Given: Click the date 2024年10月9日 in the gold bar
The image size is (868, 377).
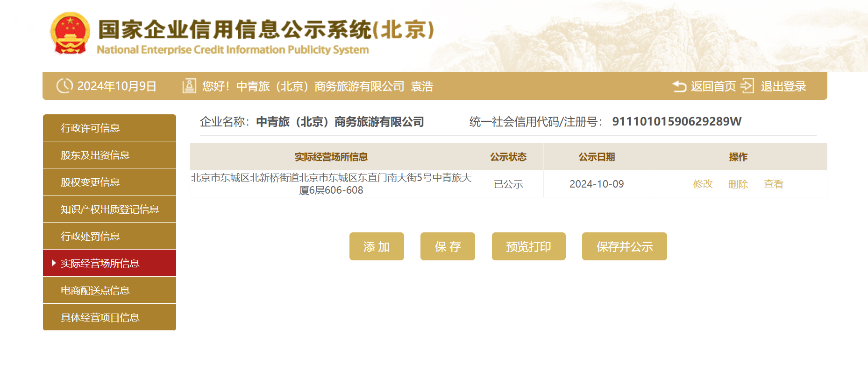Looking at the screenshot, I should (117, 86).
